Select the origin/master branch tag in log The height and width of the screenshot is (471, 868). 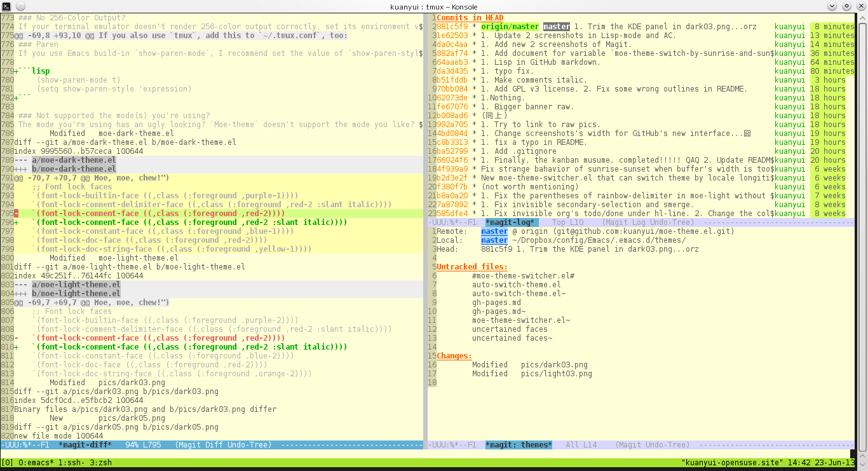click(510, 27)
